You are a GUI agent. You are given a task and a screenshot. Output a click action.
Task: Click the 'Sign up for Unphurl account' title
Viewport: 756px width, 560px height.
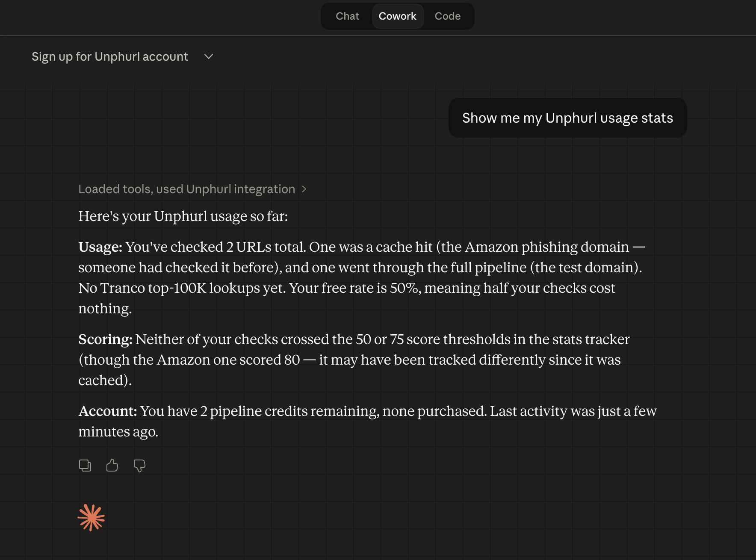[110, 56]
